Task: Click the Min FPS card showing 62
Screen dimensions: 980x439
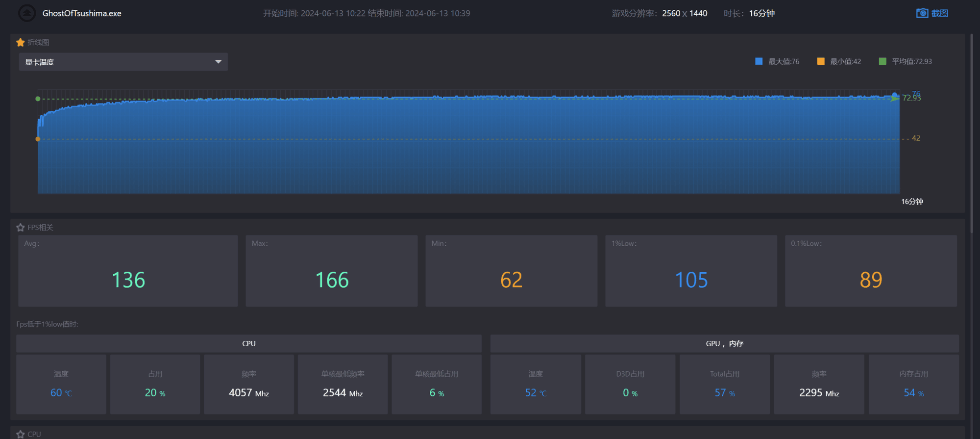Action: click(x=511, y=271)
